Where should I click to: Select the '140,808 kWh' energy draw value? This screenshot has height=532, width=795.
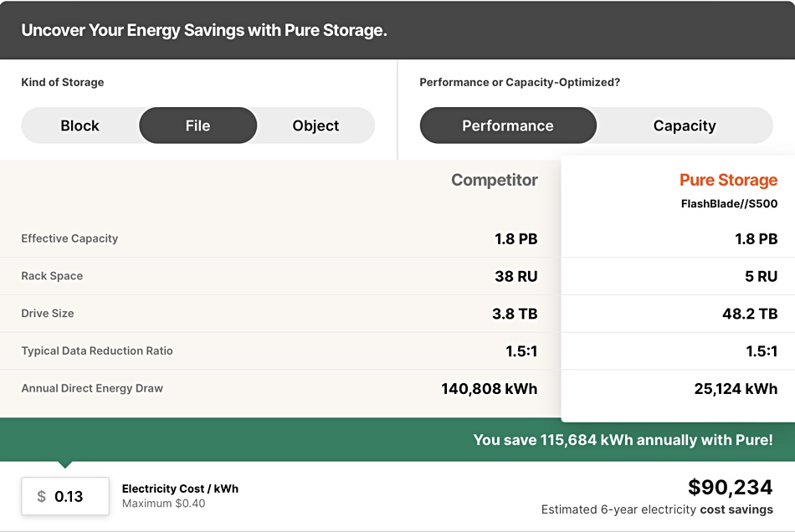click(490, 389)
